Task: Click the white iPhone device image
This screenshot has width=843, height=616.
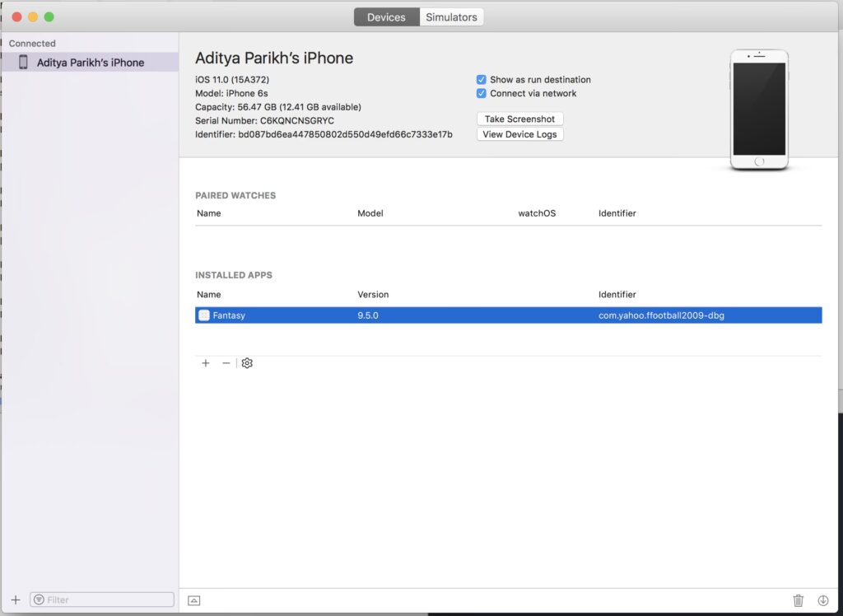Action: pos(759,110)
